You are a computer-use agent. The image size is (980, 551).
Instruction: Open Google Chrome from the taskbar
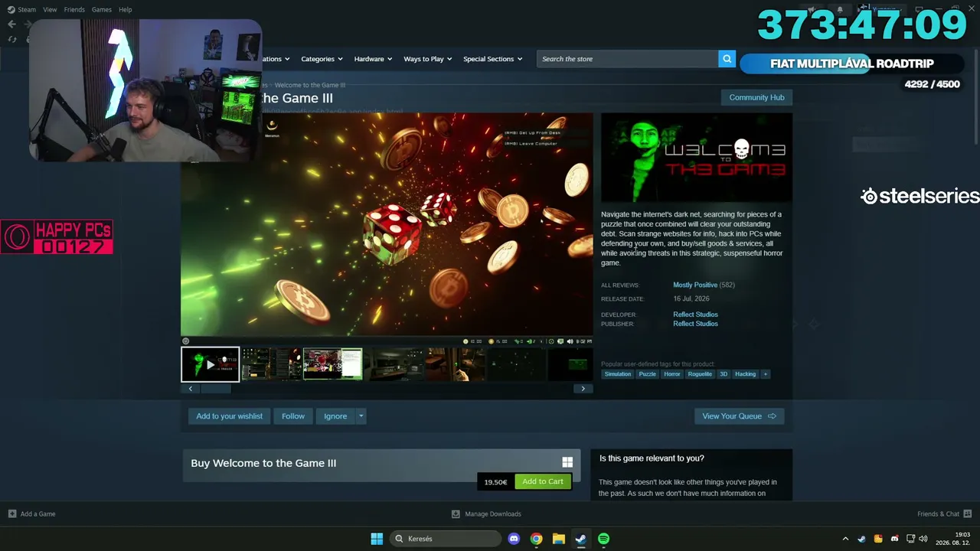click(536, 539)
